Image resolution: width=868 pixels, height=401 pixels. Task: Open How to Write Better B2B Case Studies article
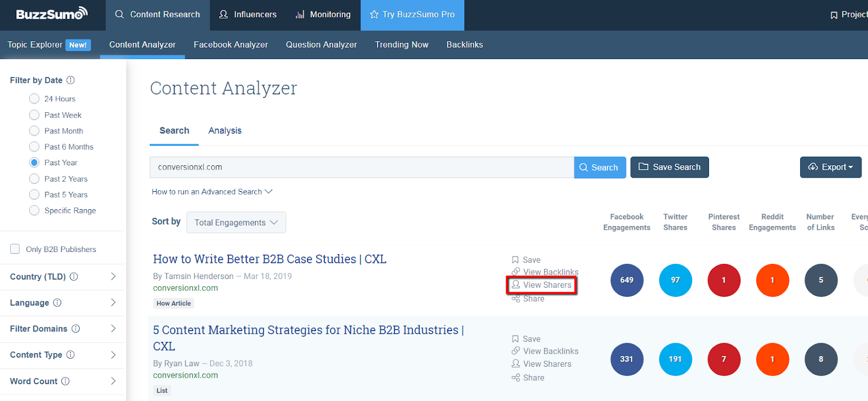(x=270, y=259)
